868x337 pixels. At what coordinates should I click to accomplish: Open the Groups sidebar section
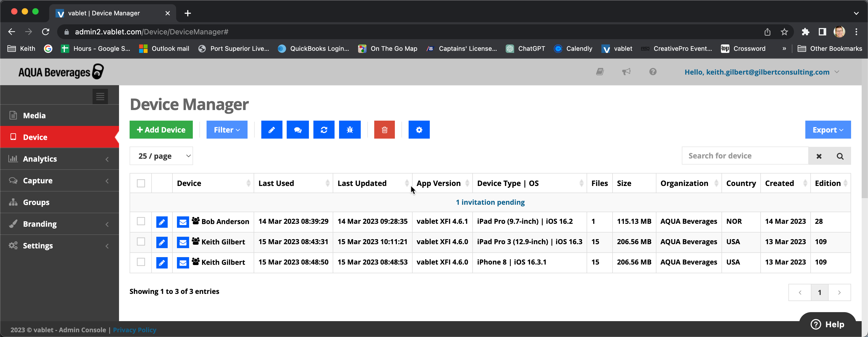(59, 202)
